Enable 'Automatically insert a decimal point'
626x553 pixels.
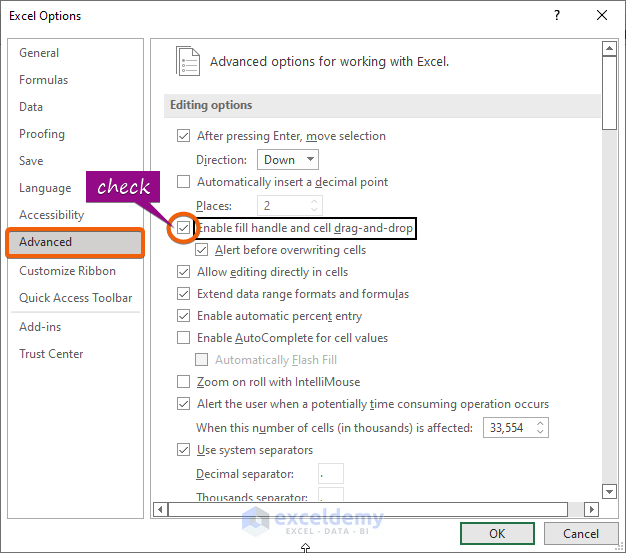[183, 182]
